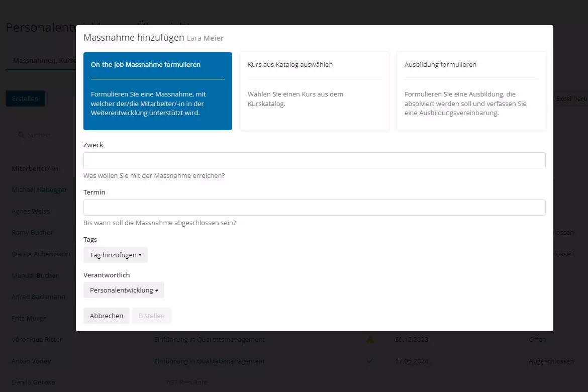Click the Excel herunterladen button

click(x=570, y=99)
